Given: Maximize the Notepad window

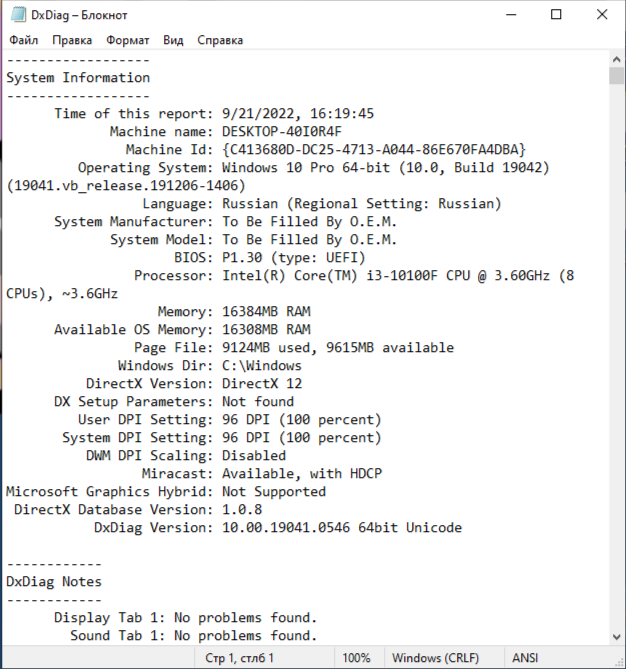Looking at the screenshot, I should click(x=556, y=15).
